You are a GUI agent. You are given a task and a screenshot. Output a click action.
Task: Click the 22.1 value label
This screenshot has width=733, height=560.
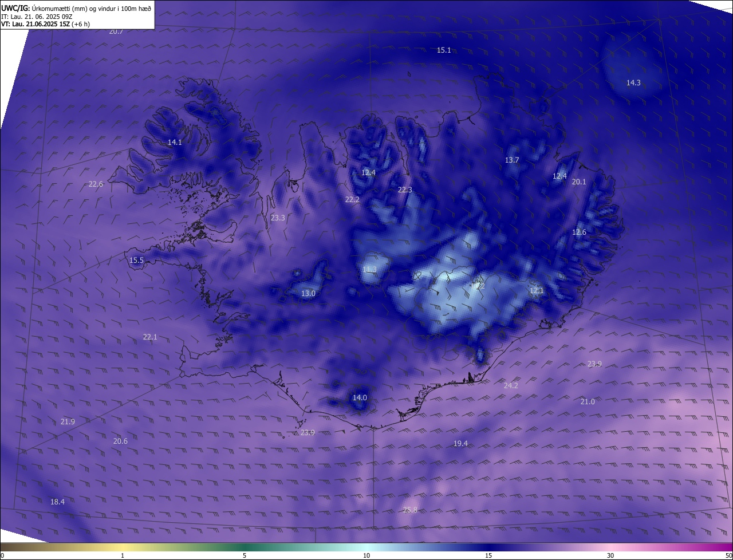coord(150,337)
